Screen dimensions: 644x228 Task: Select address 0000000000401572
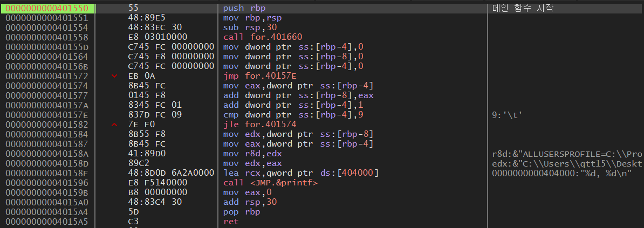click(48, 76)
